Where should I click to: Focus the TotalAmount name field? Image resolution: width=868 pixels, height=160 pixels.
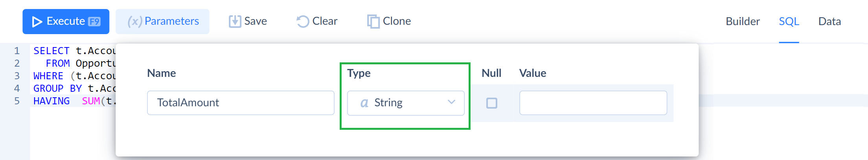(x=241, y=103)
